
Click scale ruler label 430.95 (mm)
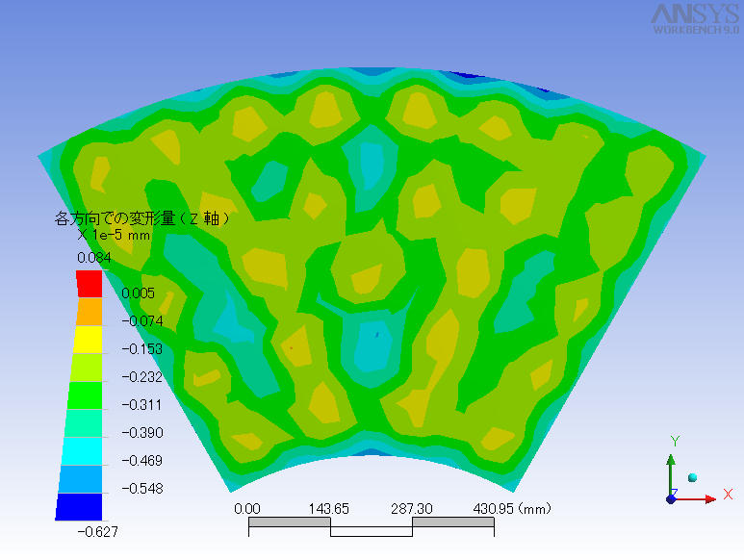[x=512, y=509]
